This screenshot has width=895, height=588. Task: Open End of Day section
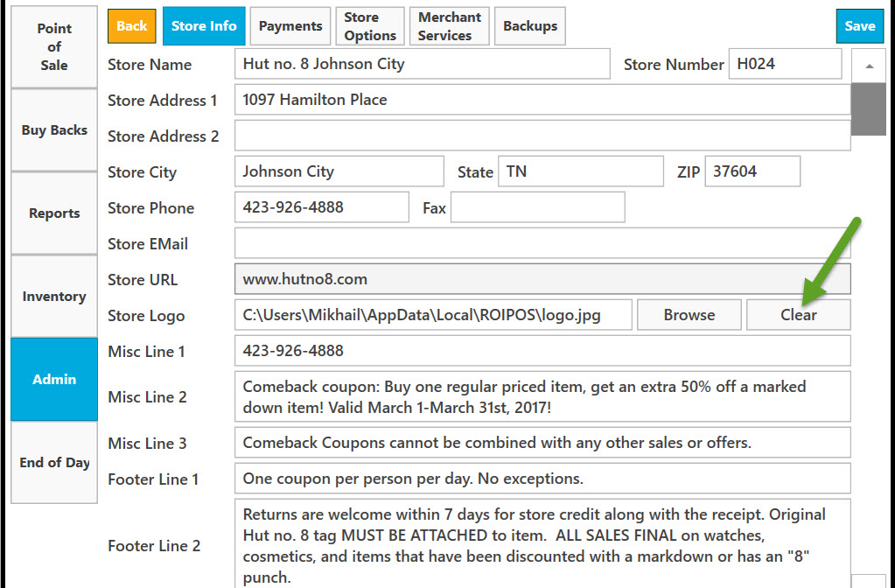point(54,462)
